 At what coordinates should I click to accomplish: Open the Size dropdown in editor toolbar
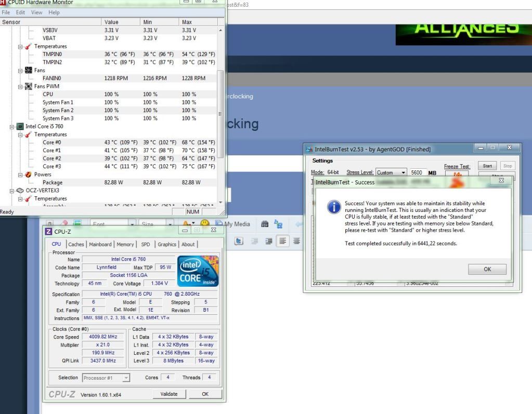(156, 224)
